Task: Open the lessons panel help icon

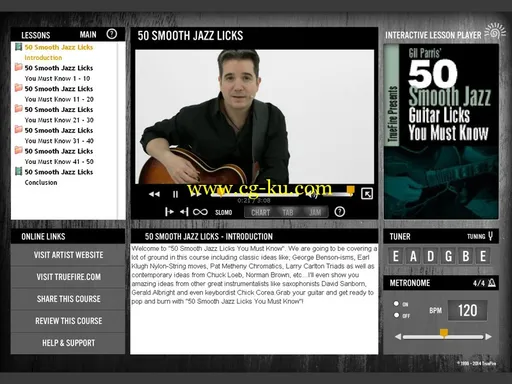Action: pyautogui.click(x=112, y=34)
